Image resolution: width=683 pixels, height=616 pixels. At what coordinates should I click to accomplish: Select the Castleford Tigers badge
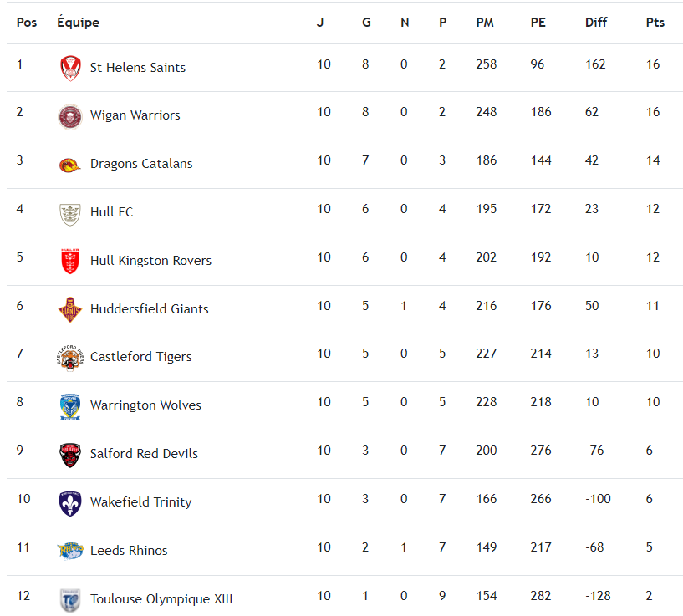[70, 358]
